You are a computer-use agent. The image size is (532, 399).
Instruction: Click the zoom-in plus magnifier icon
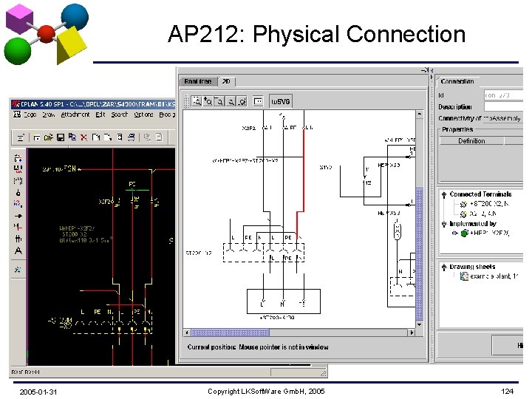pos(208,101)
